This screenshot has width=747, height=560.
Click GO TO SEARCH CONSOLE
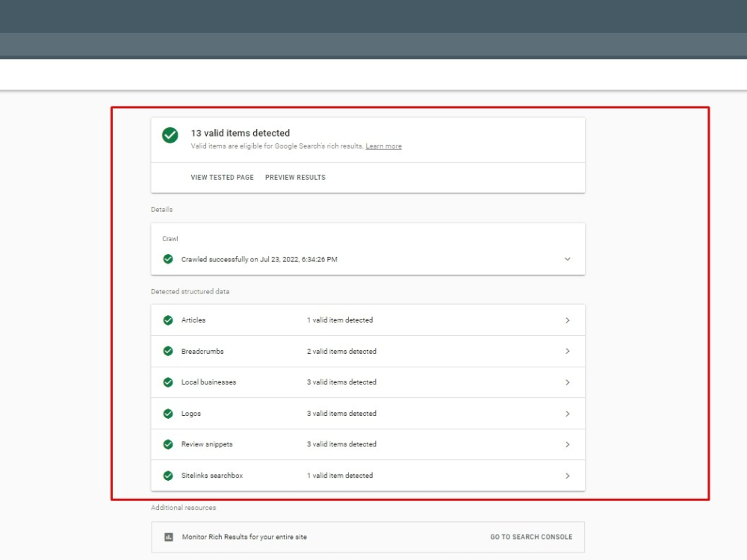click(x=531, y=537)
